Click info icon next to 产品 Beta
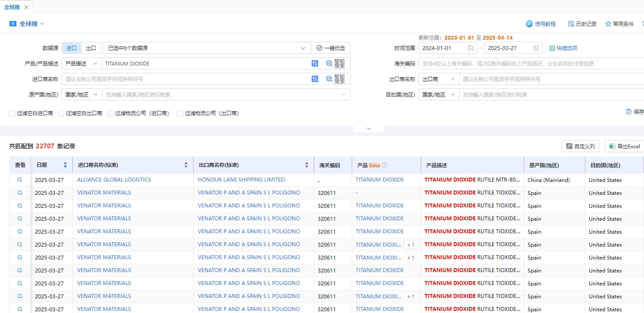Screen dimensions: 644x313 click(x=385, y=165)
